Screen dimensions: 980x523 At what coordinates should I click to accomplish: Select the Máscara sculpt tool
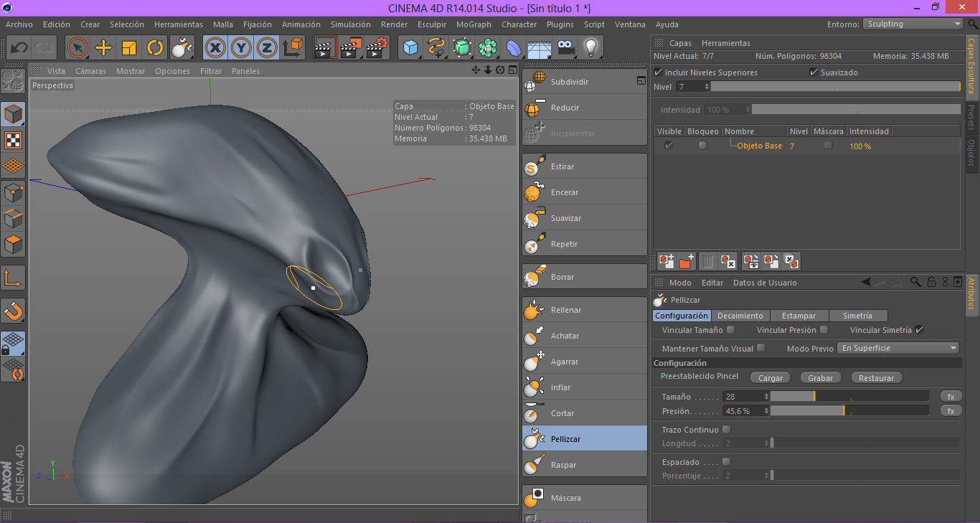pyautogui.click(x=585, y=498)
